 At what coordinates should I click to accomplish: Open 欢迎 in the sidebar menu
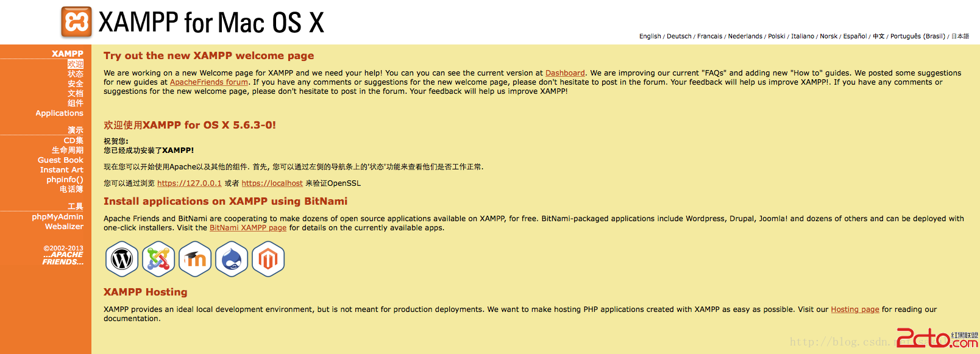tap(76, 64)
